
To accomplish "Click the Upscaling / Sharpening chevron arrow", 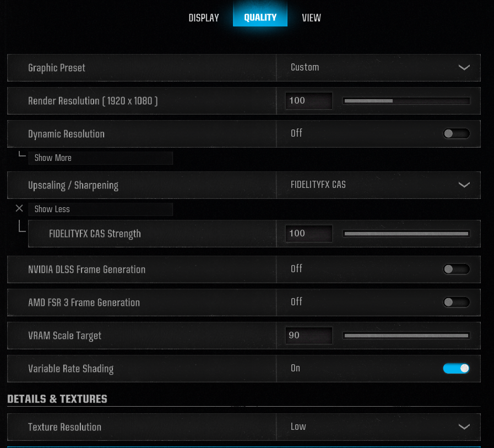I will tap(464, 185).
